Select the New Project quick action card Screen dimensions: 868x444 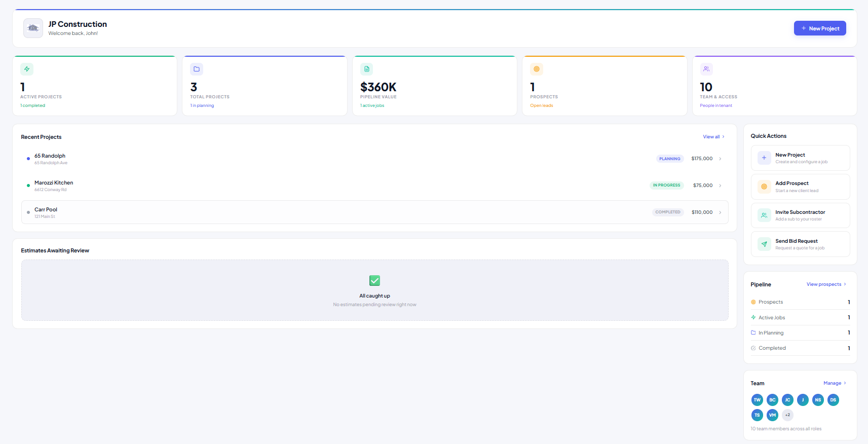(800, 158)
